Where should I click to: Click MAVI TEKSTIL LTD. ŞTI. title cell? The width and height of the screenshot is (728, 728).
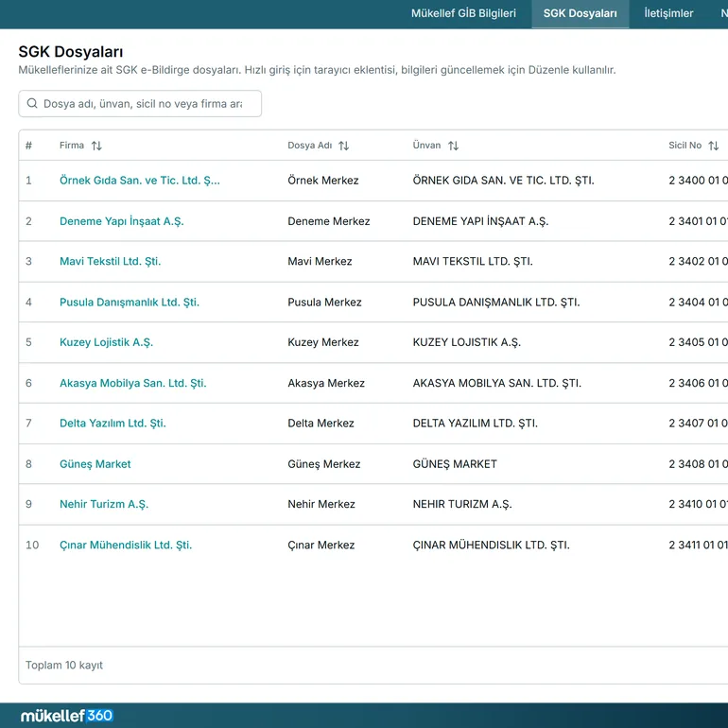(x=473, y=261)
